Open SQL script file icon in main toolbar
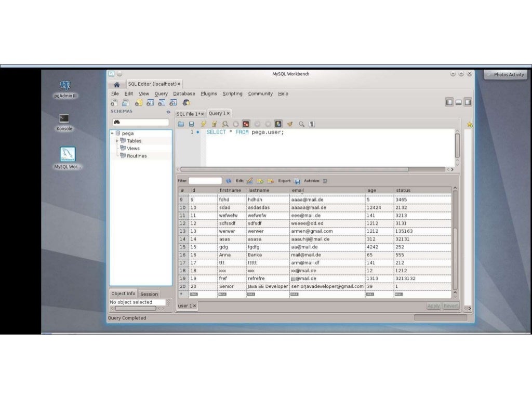 point(126,102)
